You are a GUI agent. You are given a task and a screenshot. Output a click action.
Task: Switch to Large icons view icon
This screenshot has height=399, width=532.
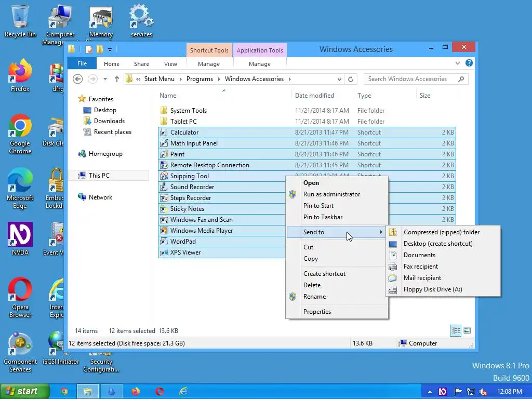point(467,330)
